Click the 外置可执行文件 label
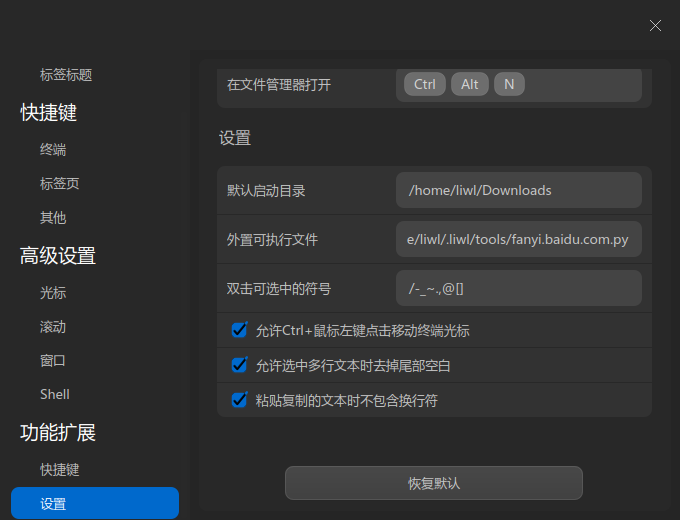This screenshot has height=520, width=680. [x=272, y=239]
